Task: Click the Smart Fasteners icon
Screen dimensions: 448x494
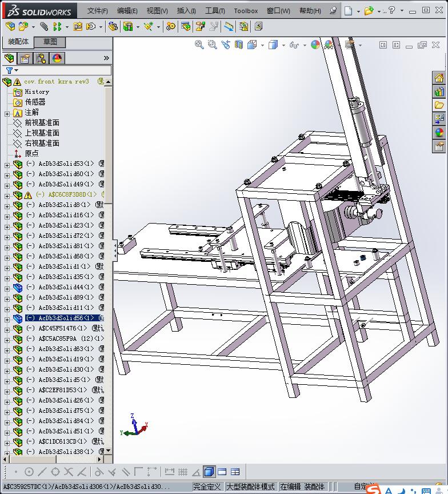Action: (x=78, y=26)
